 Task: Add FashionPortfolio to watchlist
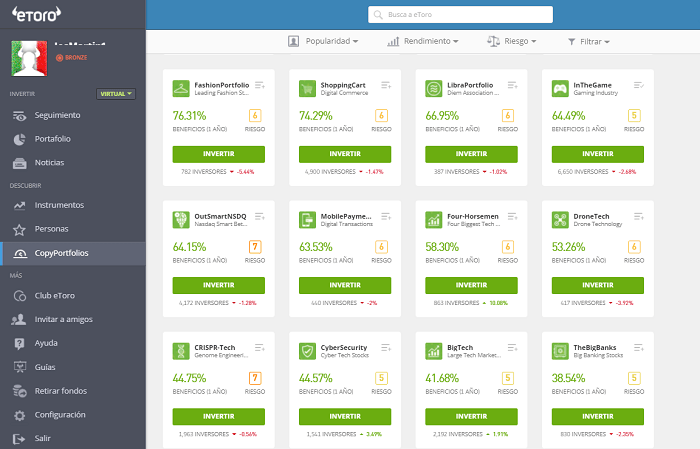[x=260, y=85]
